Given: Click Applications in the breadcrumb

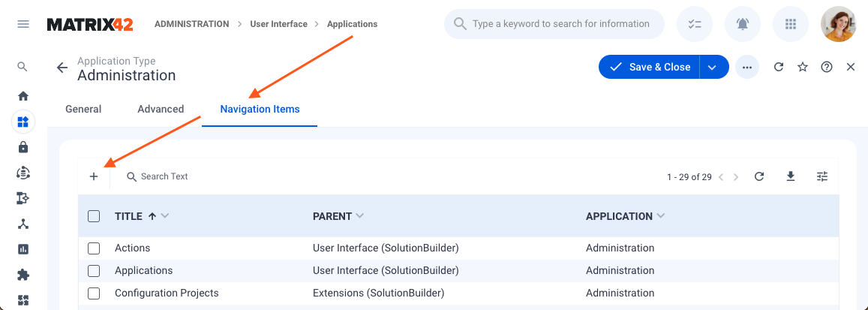Looking at the screenshot, I should [x=352, y=24].
